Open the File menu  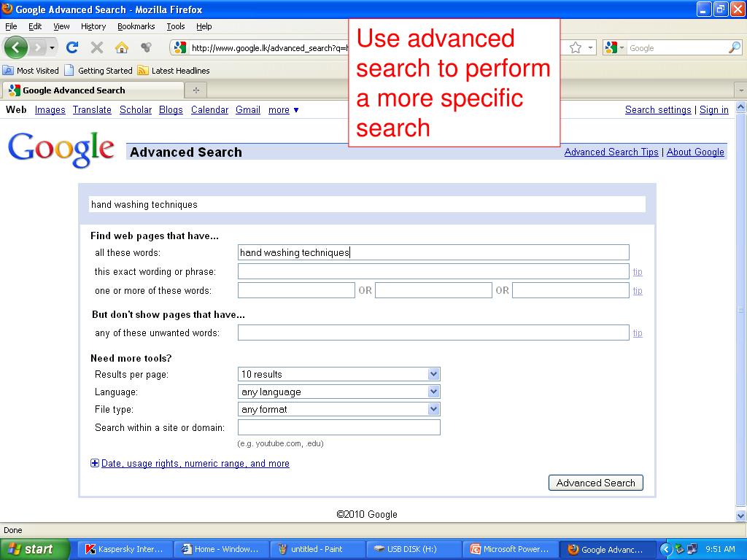point(11,26)
